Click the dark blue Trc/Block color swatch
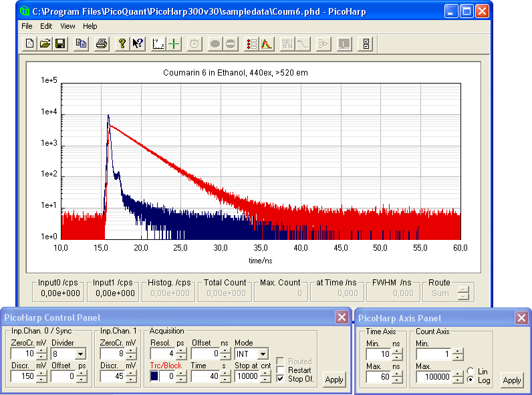Image resolution: width=532 pixels, height=395 pixels. (154, 376)
